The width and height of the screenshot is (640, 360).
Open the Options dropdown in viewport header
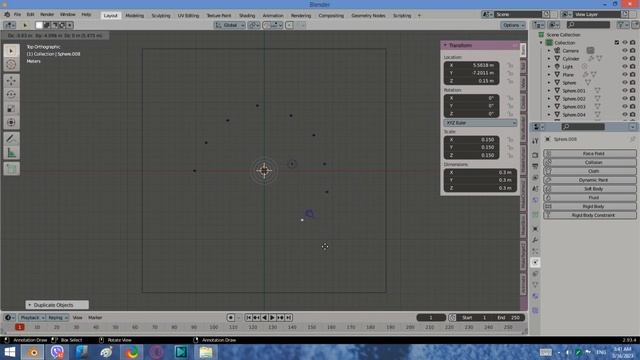click(513, 25)
